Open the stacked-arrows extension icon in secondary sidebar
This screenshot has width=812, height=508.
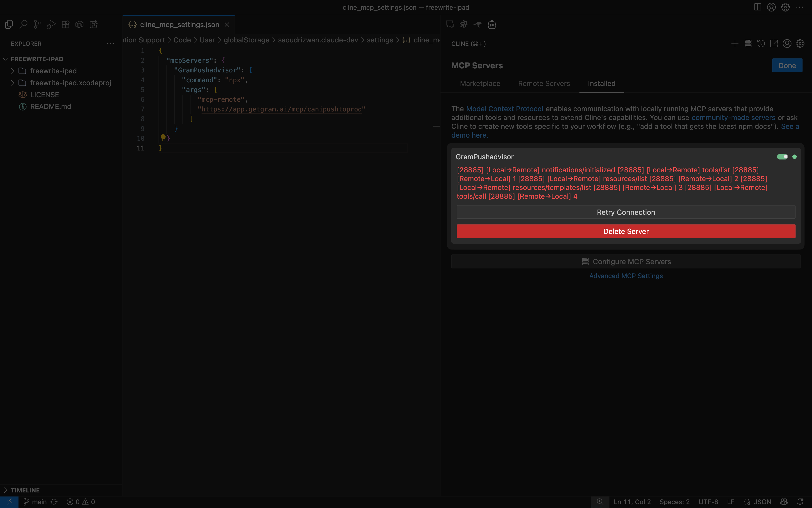pyautogui.click(x=464, y=24)
